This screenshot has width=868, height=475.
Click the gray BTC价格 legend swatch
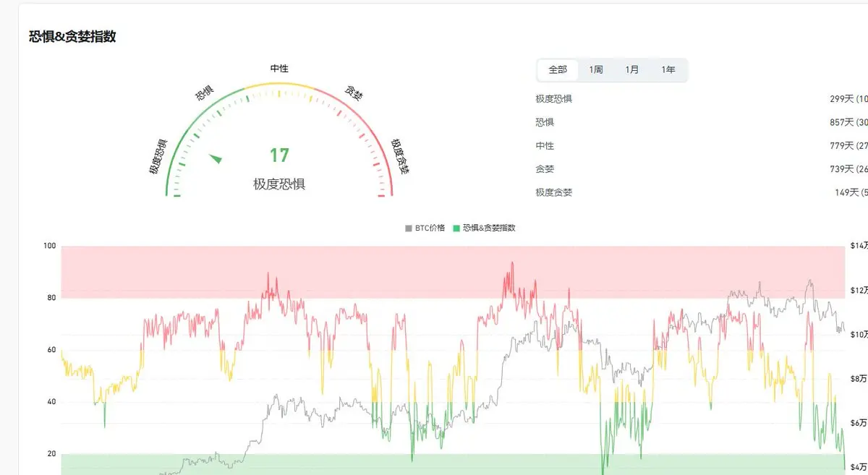click(x=409, y=228)
